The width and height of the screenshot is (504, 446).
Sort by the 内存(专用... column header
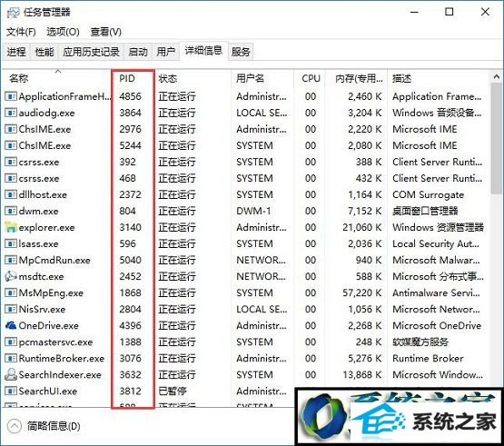pyautogui.click(x=357, y=78)
